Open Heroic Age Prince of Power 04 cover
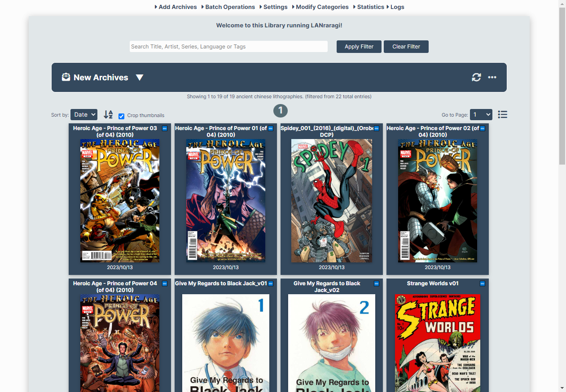This screenshot has width=566, height=392. point(120,343)
